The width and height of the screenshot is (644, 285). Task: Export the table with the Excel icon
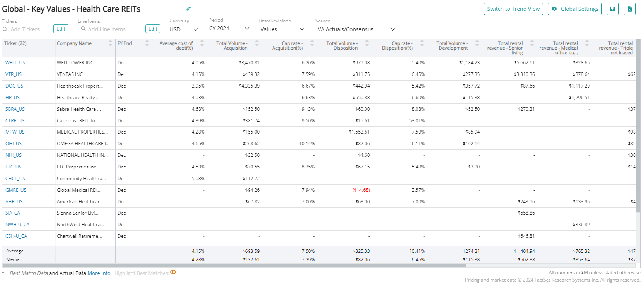tap(630, 9)
